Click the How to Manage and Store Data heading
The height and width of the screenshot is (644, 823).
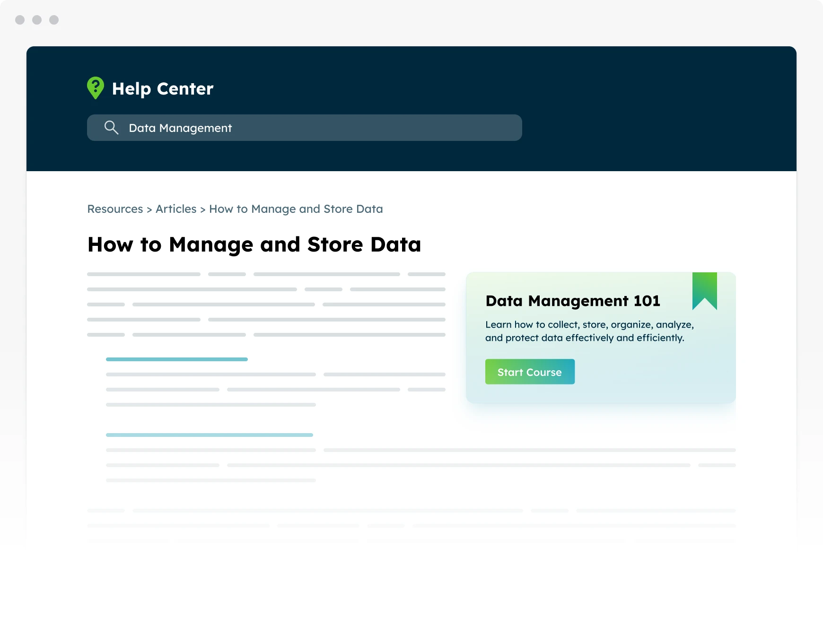tap(254, 245)
